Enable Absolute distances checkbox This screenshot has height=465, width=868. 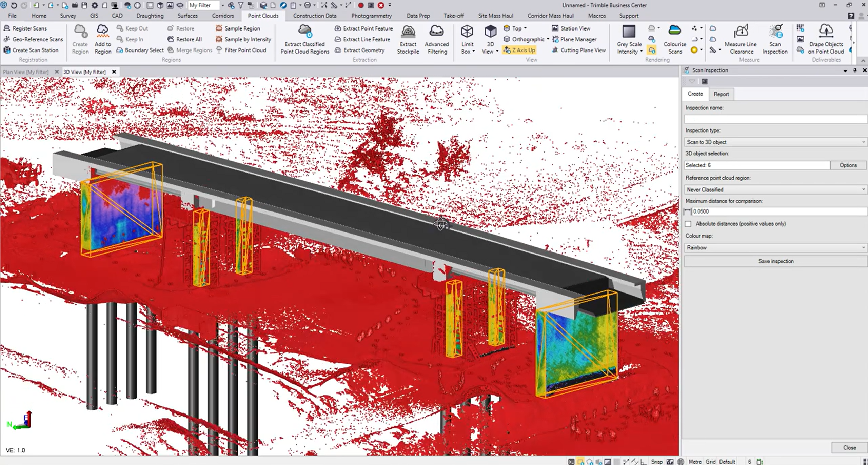click(x=688, y=224)
